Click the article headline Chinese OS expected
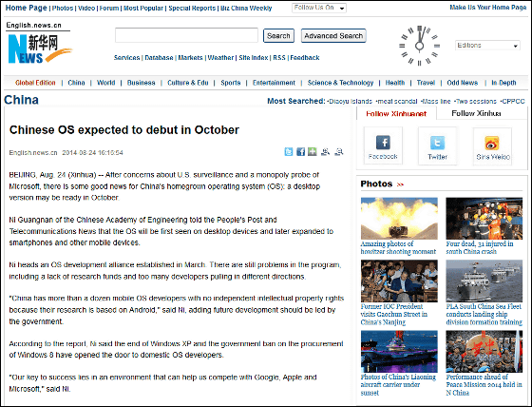The width and height of the screenshot is (532, 407). pyautogui.click(x=124, y=129)
